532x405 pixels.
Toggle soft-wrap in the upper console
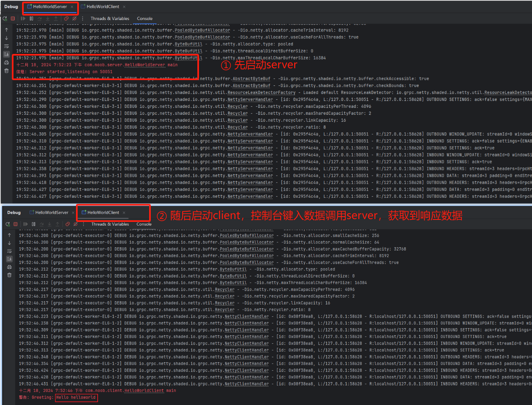pyautogui.click(x=6, y=46)
